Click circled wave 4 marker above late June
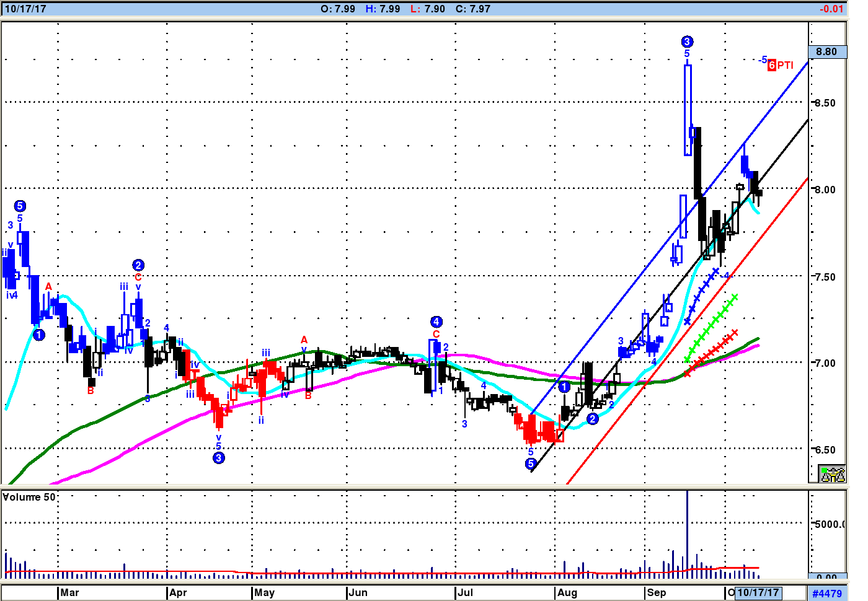Image resolution: width=868 pixels, height=601 pixels. tap(436, 322)
